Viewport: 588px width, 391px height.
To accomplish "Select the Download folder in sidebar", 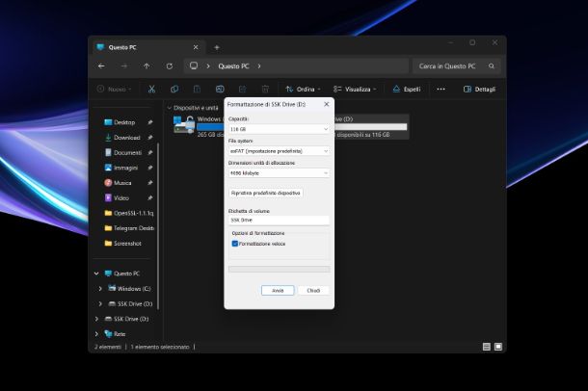I will click(126, 138).
